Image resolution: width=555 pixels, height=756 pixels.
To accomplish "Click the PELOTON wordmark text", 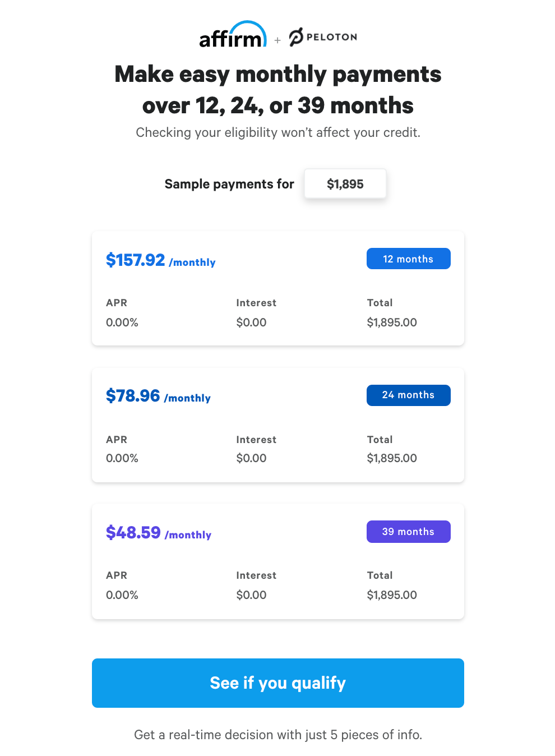I will [x=331, y=36].
